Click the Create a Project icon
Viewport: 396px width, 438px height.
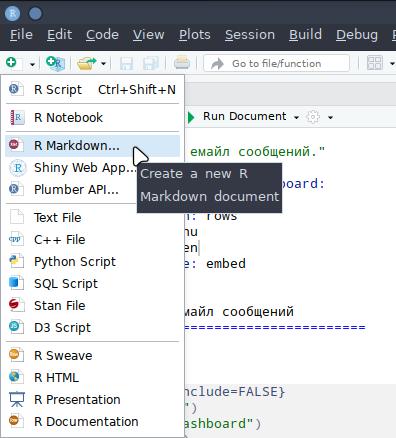[55, 63]
